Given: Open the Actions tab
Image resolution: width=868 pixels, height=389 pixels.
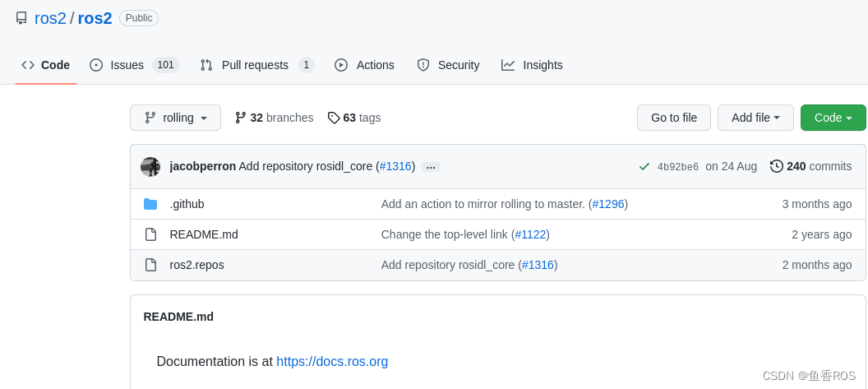Looking at the screenshot, I should [x=364, y=66].
